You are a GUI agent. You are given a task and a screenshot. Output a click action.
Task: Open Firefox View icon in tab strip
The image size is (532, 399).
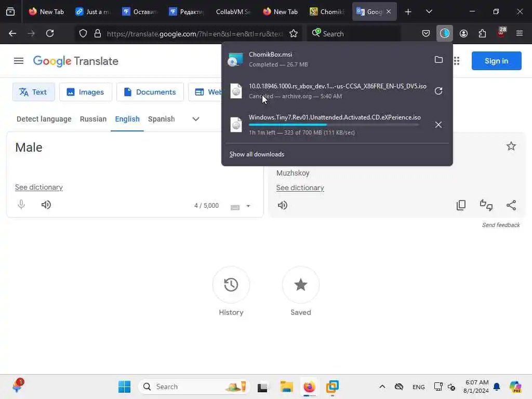(x=10, y=11)
